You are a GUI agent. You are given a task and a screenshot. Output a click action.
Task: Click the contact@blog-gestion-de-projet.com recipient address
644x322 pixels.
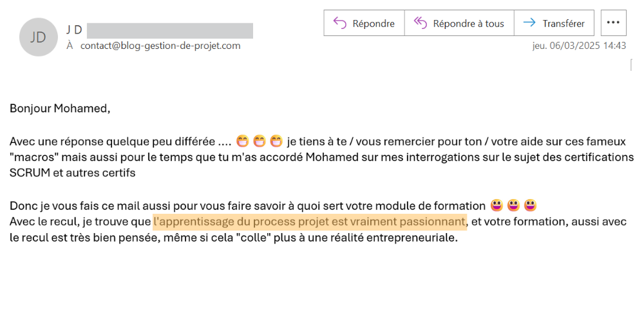tap(160, 46)
